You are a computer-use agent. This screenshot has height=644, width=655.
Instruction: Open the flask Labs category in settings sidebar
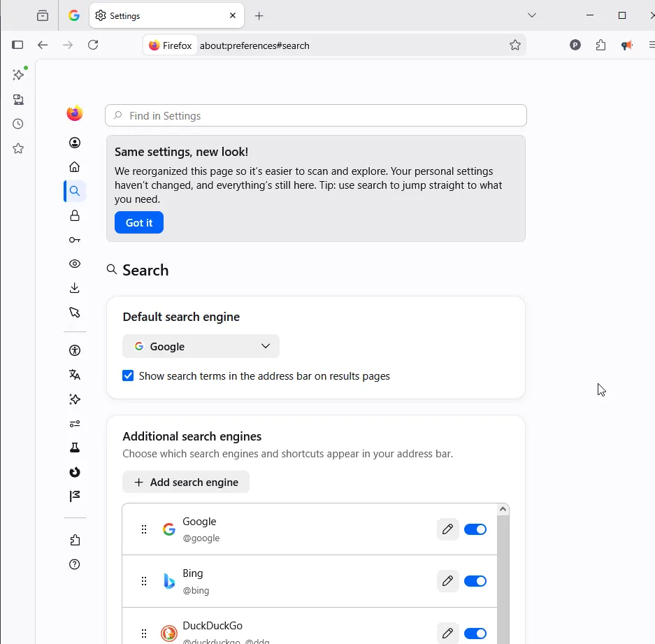point(75,448)
